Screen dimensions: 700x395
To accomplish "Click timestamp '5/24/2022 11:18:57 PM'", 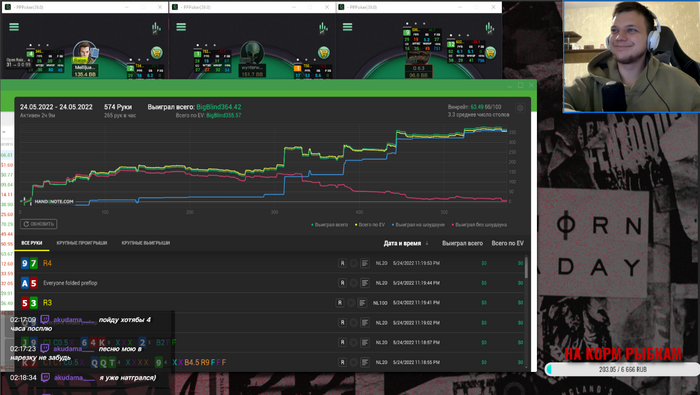I will tap(416, 342).
